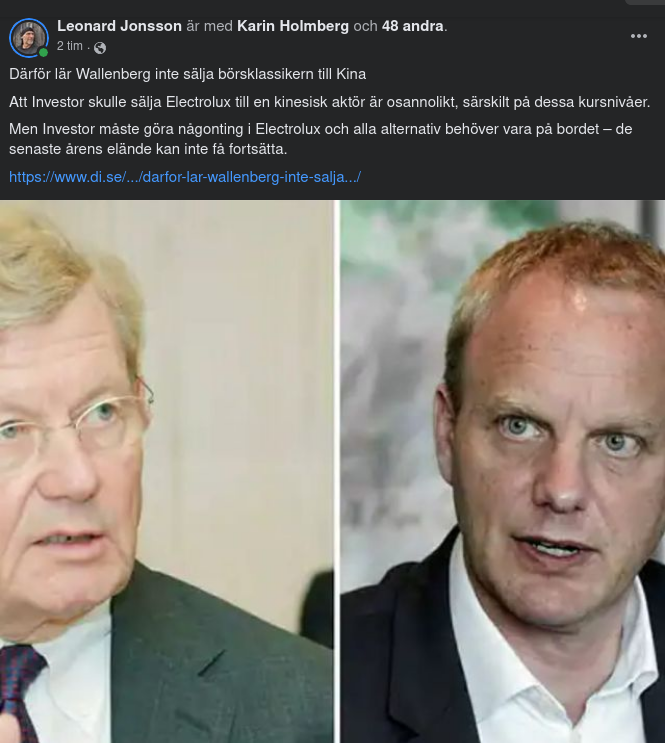Click the white divider between the photos
Viewport: 665px width, 743px height.
[x=337, y=471]
